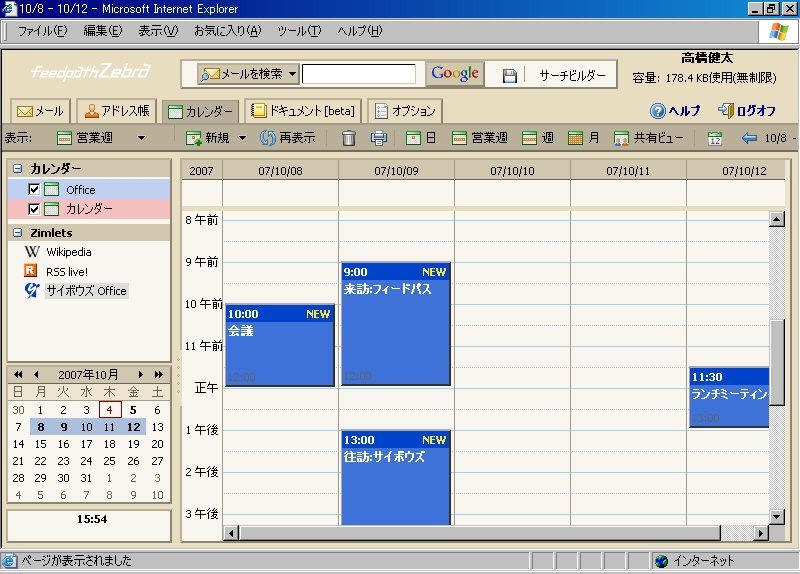Image resolution: width=800 pixels, height=574 pixels.
Task: Open ツール(T) menu
Action: [299, 31]
